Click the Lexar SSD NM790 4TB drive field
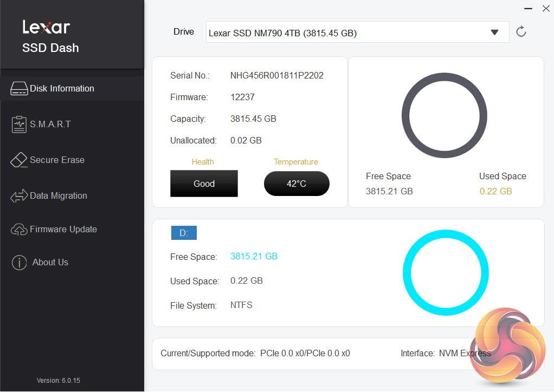This screenshot has height=392, width=554. (357, 32)
